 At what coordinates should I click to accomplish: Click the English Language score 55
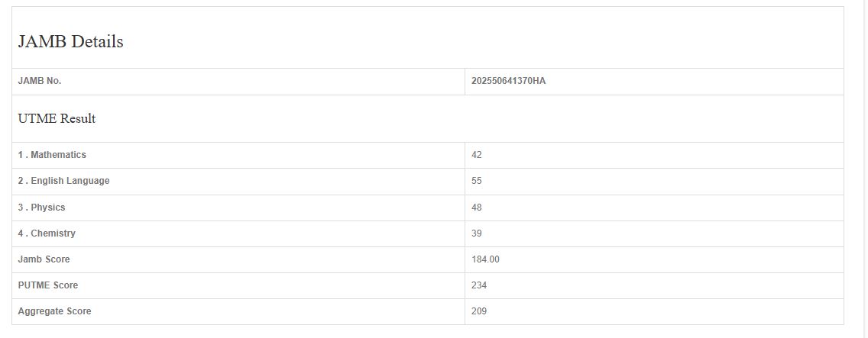click(477, 181)
